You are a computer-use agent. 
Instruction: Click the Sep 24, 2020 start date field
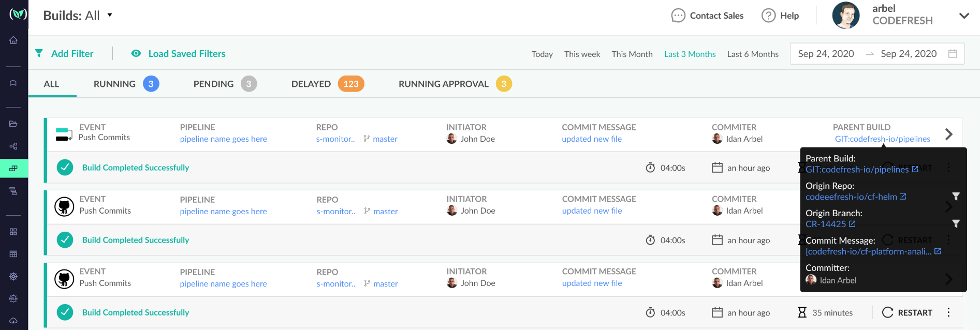click(826, 54)
